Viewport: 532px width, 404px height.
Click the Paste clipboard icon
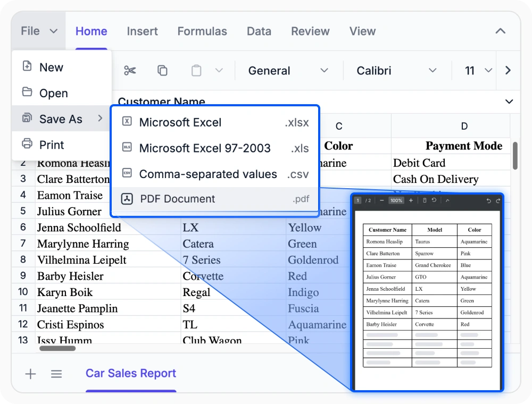coord(196,71)
